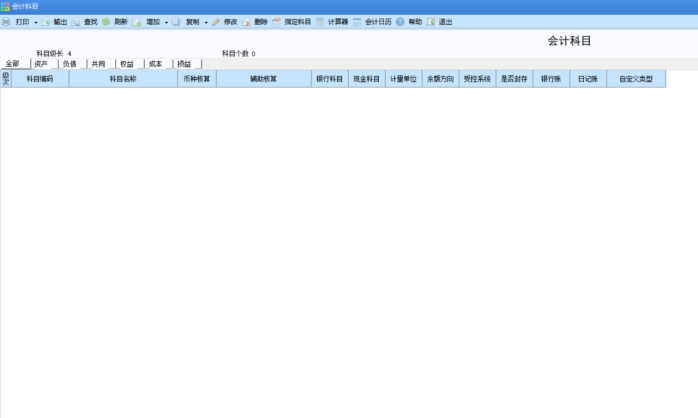The height and width of the screenshot is (418, 698).
Task: Click the 计量单位 column header
Action: [404, 79]
